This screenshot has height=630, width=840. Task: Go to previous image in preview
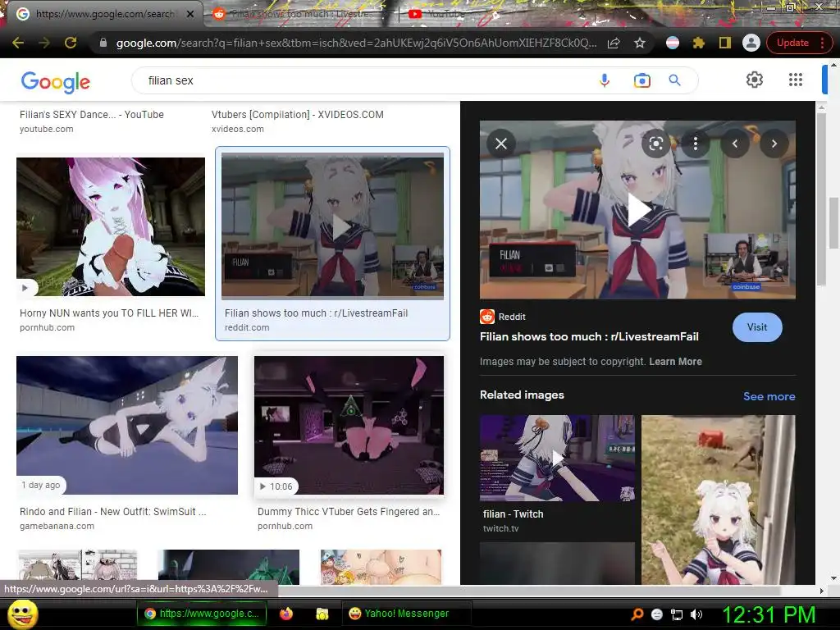[x=734, y=144]
